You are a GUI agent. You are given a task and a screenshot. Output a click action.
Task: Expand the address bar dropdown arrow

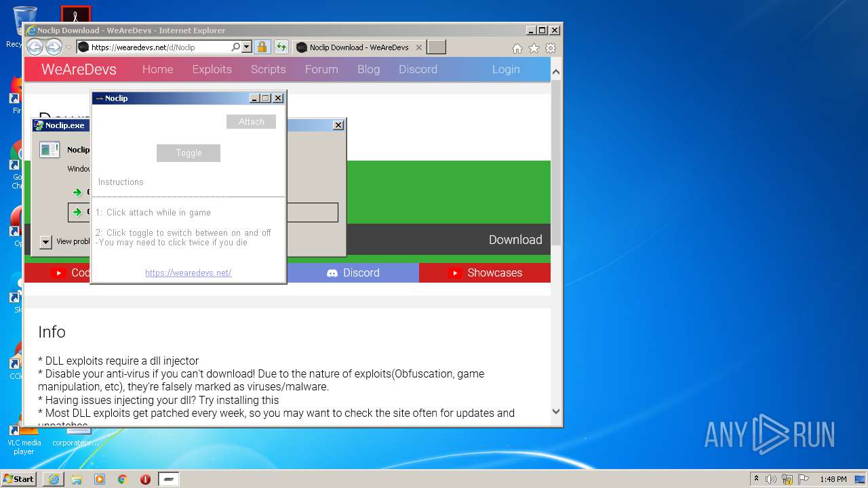(246, 47)
